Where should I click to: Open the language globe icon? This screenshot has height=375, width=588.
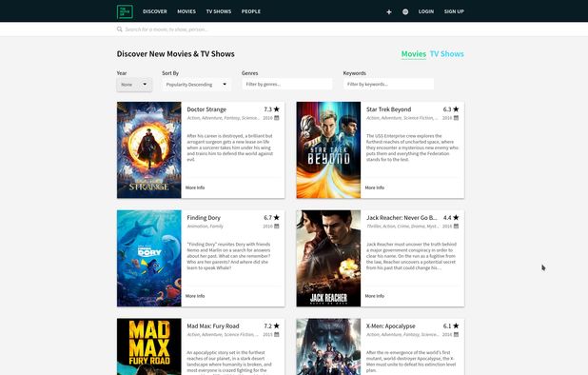(x=405, y=12)
